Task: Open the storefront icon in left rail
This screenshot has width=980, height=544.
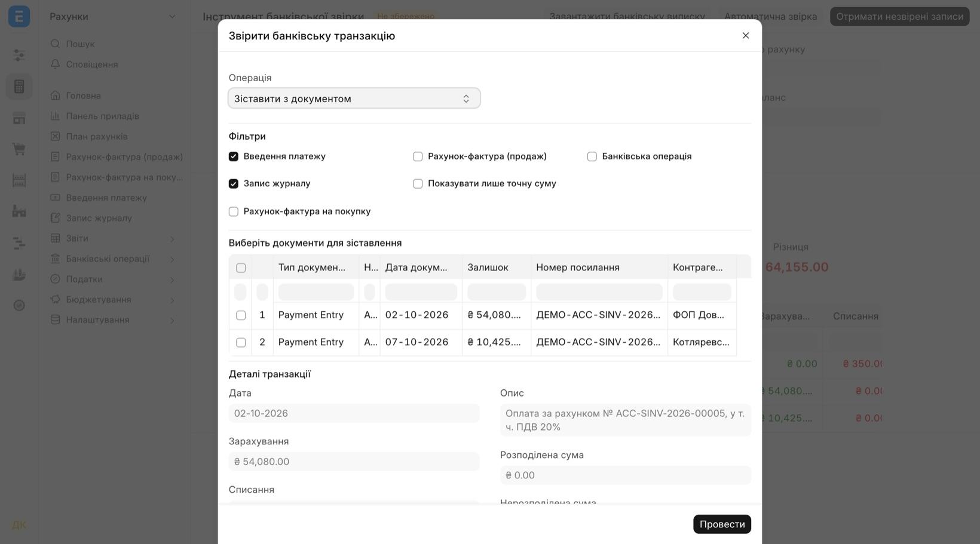Action: point(19,118)
